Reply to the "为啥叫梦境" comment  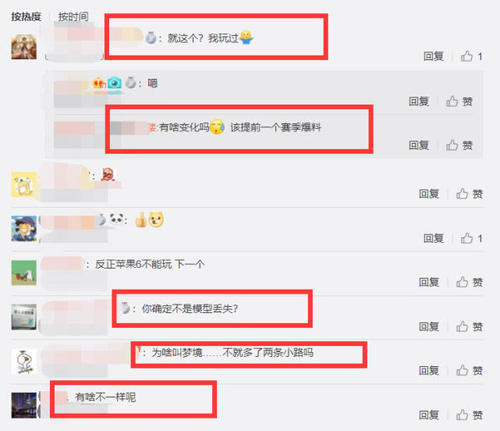point(429,370)
